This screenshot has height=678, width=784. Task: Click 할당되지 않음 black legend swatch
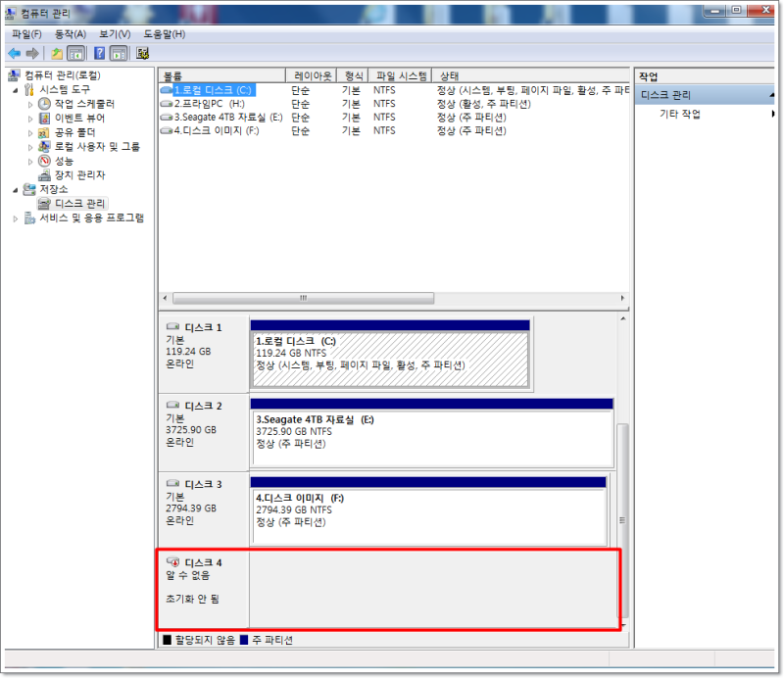[167, 640]
